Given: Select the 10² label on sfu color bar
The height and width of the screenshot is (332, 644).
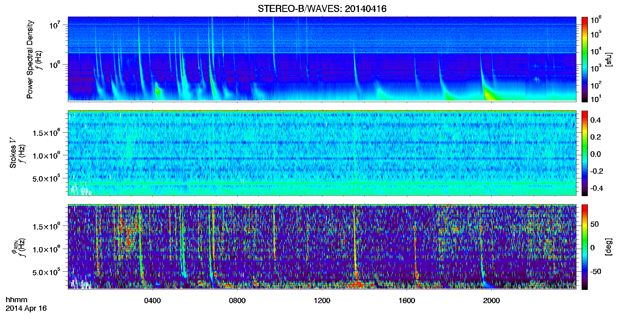Looking at the screenshot, I should pos(596,85).
